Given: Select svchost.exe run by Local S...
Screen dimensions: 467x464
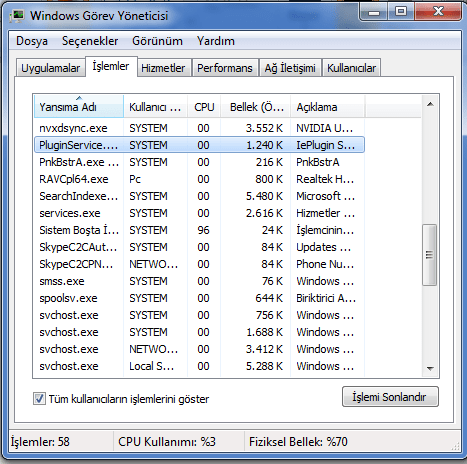Looking at the screenshot, I should (x=199, y=366).
